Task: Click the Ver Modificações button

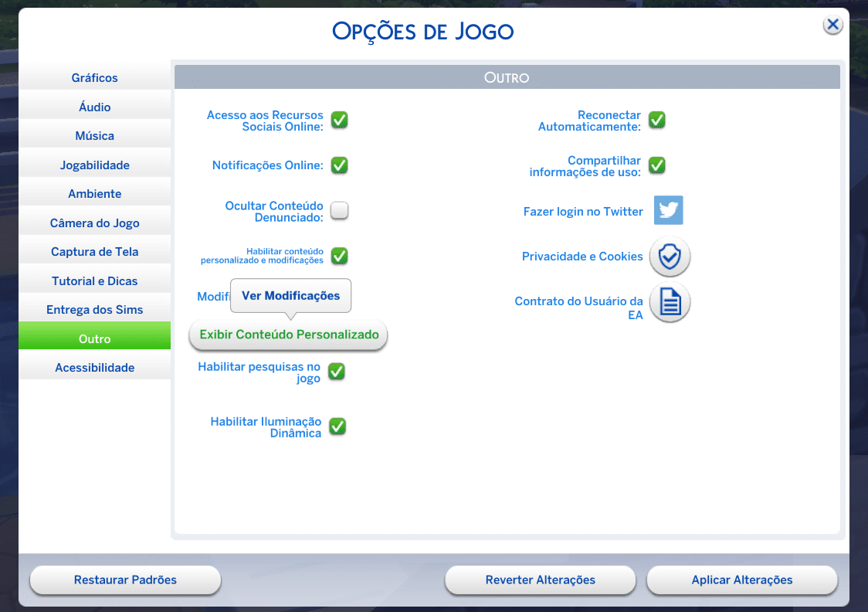Action: (290, 296)
